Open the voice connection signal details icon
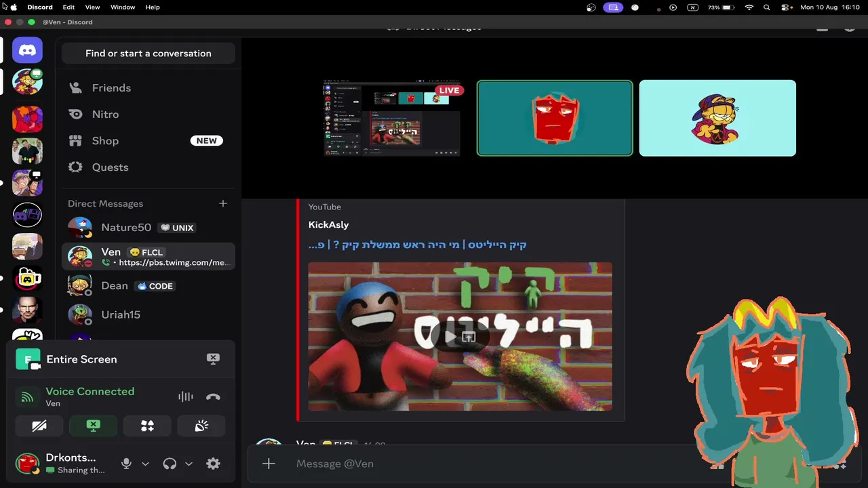The width and height of the screenshot is (868, 488). (27, 397)
